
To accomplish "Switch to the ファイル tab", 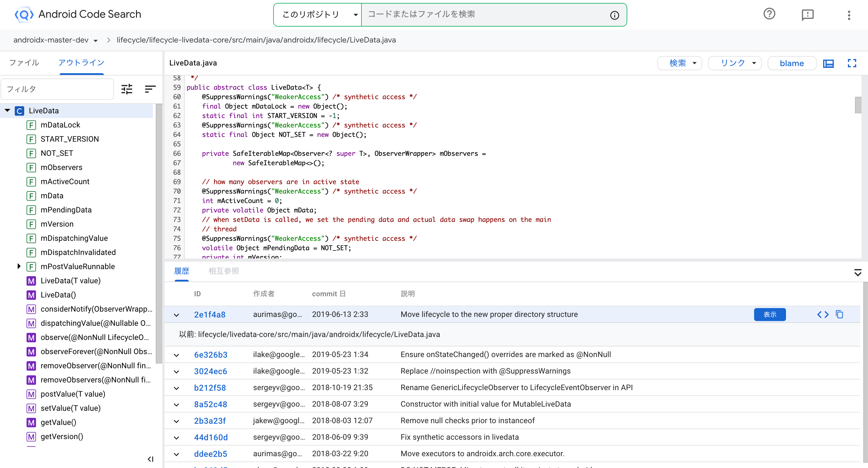I will pyautogui.click(x=24, y=63).
